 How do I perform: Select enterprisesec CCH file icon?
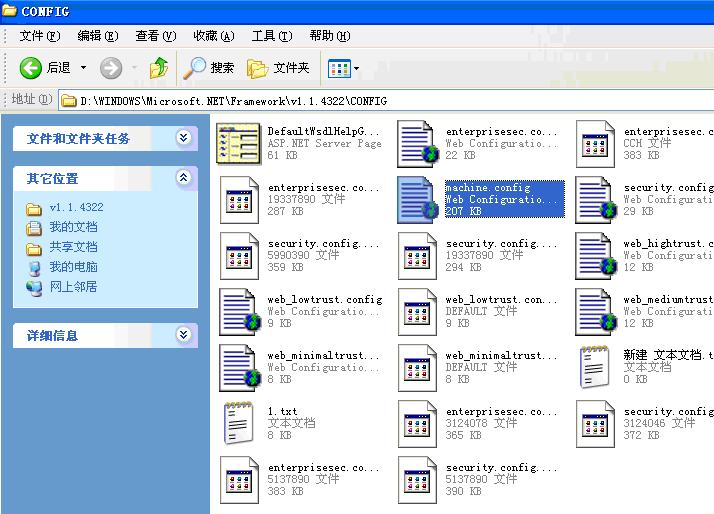coord(595,144)
